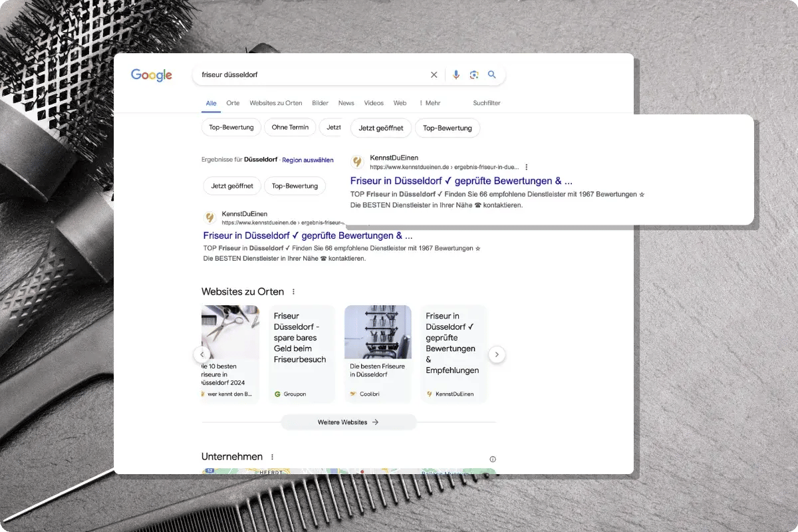Viewport: 798px width, 532px height.
Task: Click the Weitere Websites button
Action: point(348,422)
